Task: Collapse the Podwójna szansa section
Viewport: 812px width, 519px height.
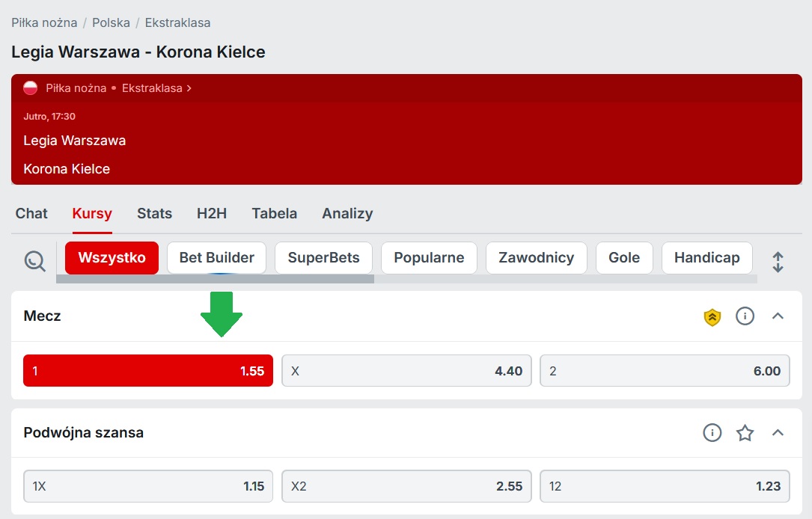Action: pos(778,433)
